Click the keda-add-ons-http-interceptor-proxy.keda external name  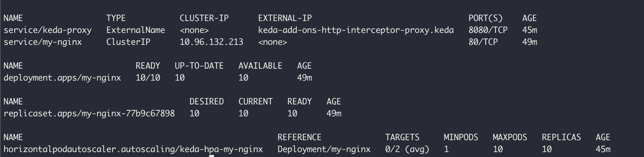356,30
